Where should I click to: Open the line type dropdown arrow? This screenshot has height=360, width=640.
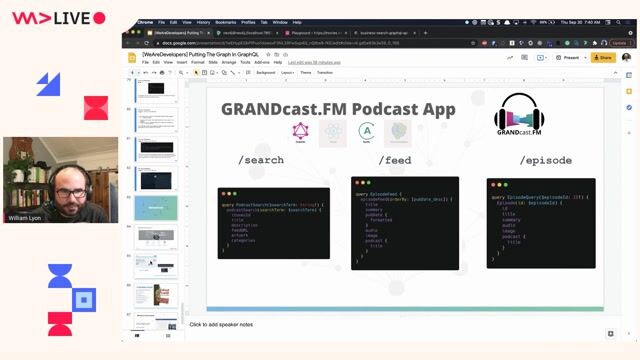[x=239, y=73]
